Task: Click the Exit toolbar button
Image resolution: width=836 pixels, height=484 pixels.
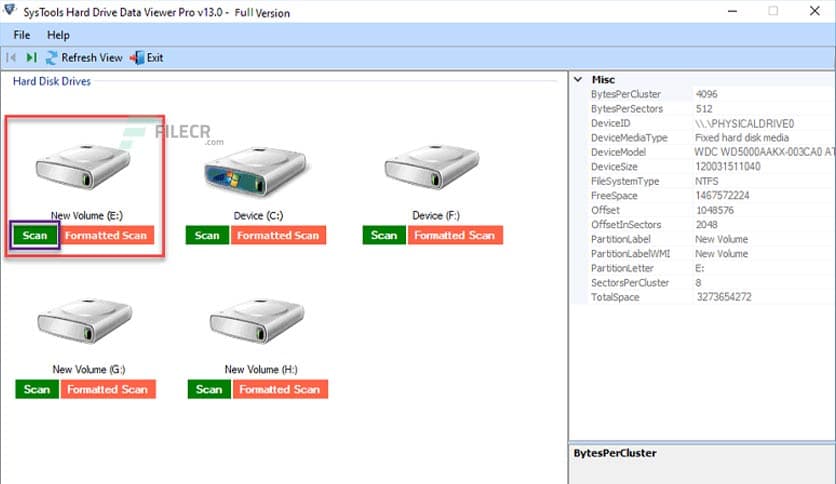Action: (147, 58)
